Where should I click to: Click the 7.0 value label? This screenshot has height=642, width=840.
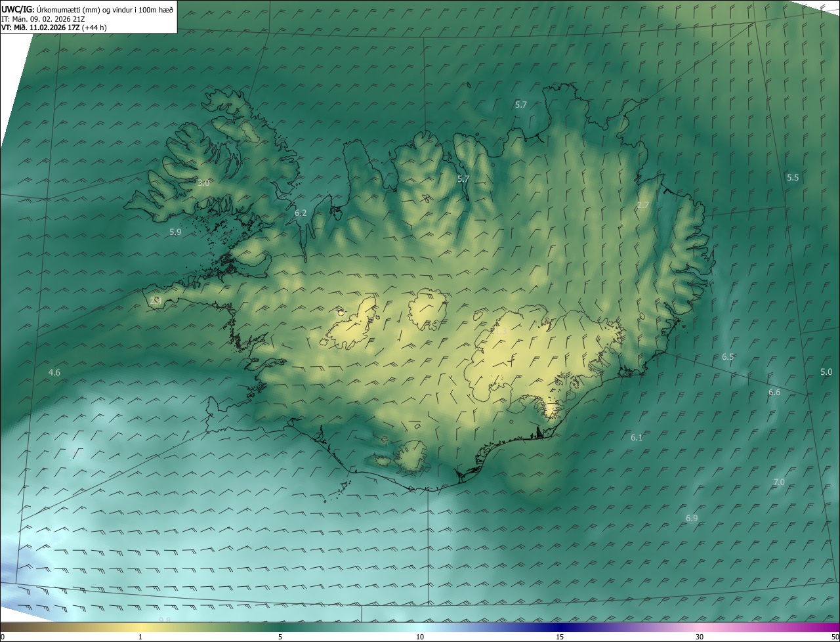coord(779,482)
